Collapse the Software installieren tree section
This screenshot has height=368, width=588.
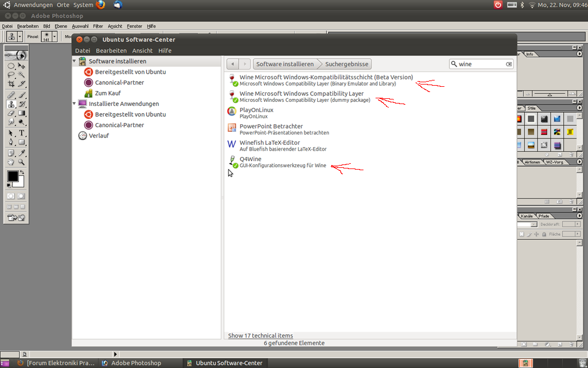[x=75, y=61]
